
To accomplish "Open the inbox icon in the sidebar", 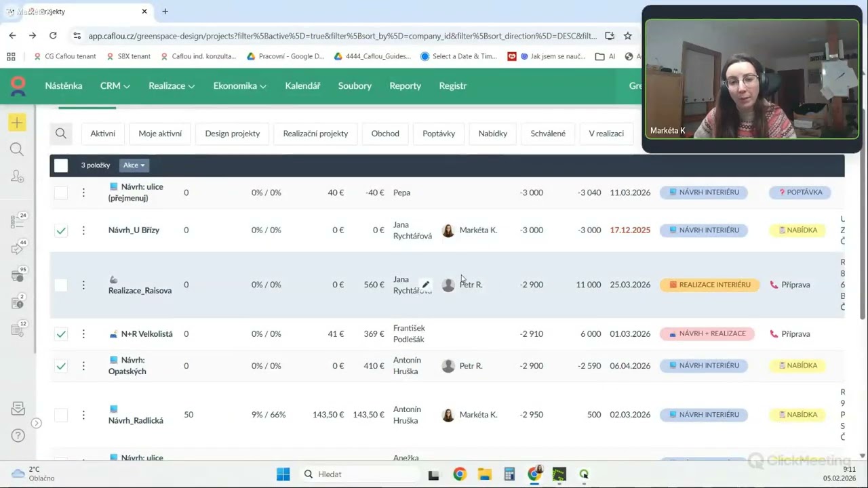I will (18, 409).
